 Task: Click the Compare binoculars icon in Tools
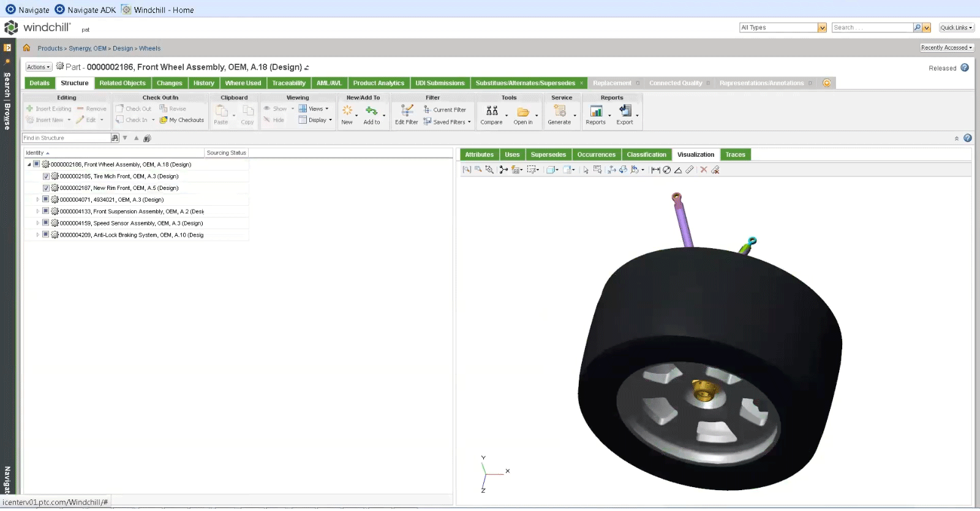pyautogui.click(x=492, y=111)
